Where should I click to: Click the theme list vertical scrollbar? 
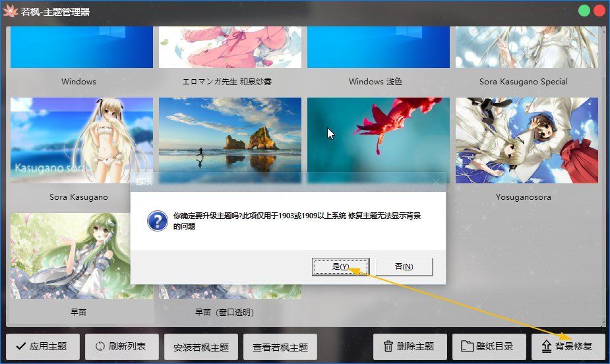point(604,176)
